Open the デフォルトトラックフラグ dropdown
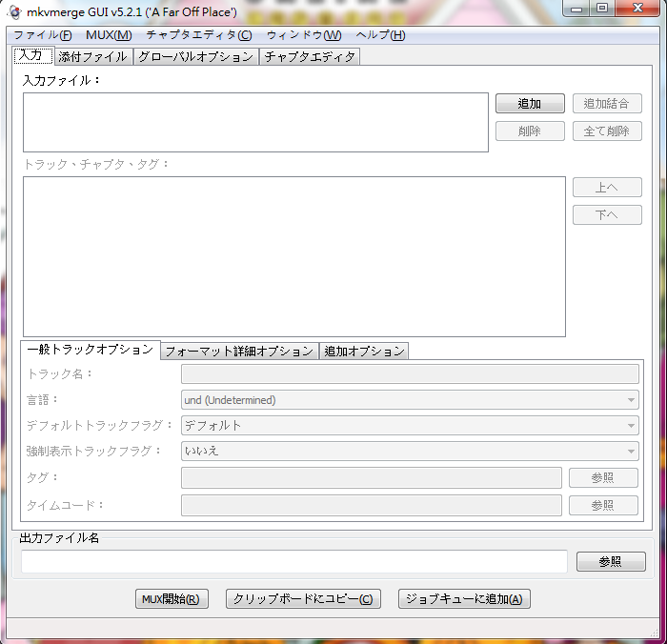 [410, 425]
